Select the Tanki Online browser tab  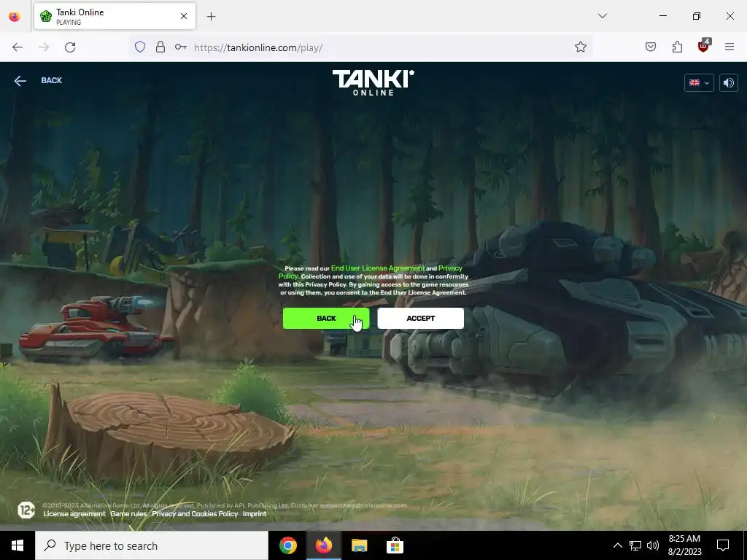[115, 16]
